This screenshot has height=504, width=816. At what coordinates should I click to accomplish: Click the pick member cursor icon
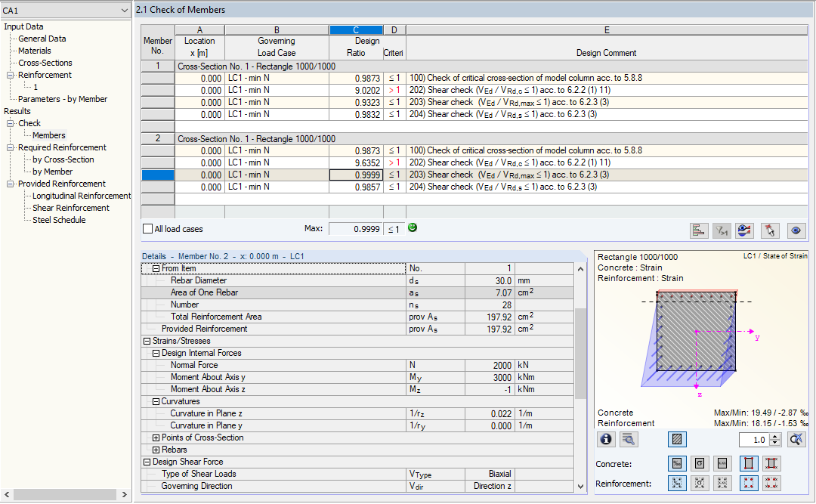[x=770, y=230]
